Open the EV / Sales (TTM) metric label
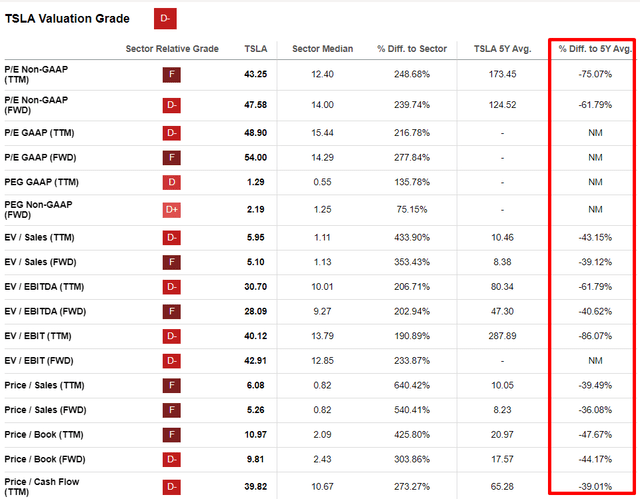This screenshot has width=640, height=499. (39, 237)
